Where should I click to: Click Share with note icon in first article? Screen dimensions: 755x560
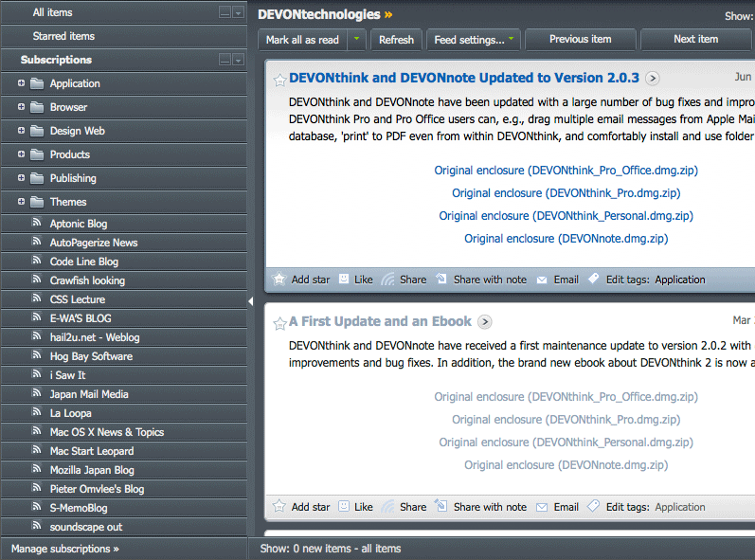tap(441, 279)
